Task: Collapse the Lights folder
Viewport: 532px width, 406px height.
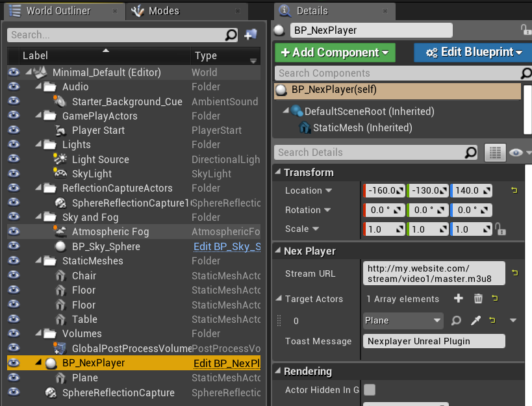Action: 39,144
